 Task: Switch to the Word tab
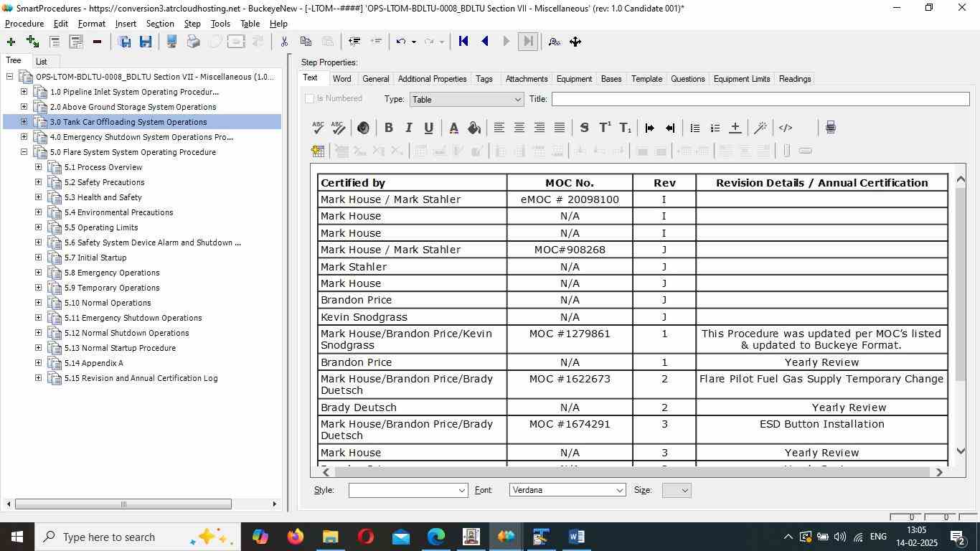(x=341, y=79)
